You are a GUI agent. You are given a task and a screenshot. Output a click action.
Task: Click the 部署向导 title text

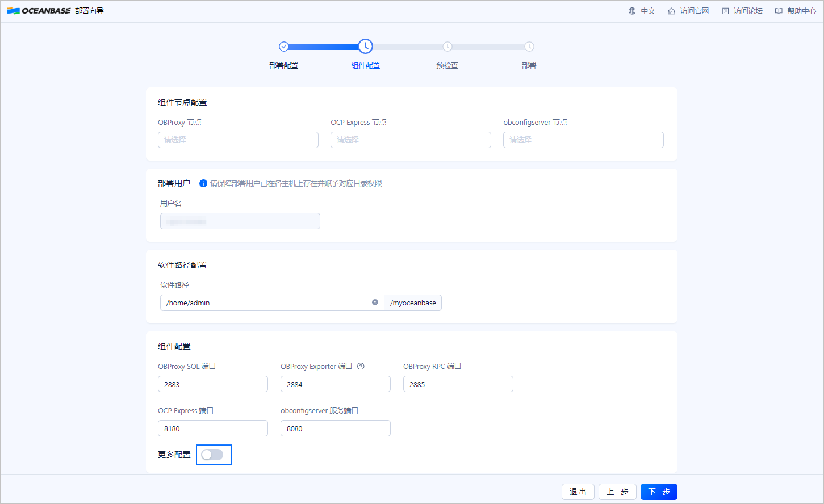(89, 11)
